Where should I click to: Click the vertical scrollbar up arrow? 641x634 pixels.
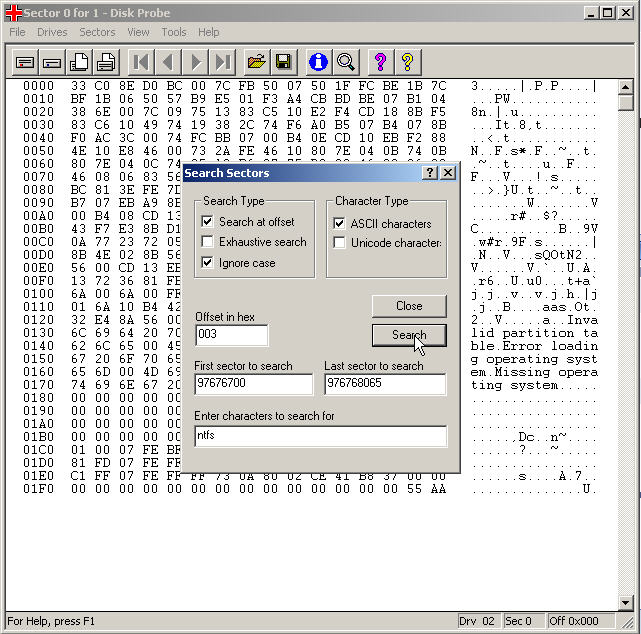pyautogui.click(x=625, y=87)
